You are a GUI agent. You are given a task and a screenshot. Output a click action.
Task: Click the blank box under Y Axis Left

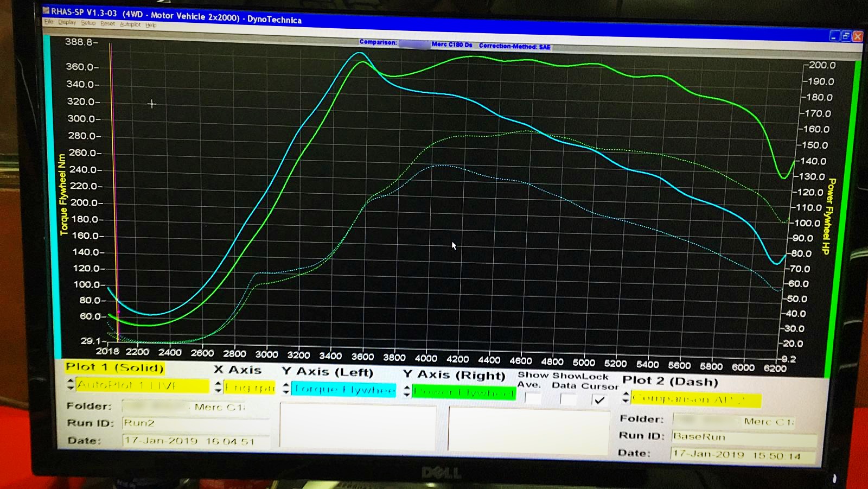(358, 426)
